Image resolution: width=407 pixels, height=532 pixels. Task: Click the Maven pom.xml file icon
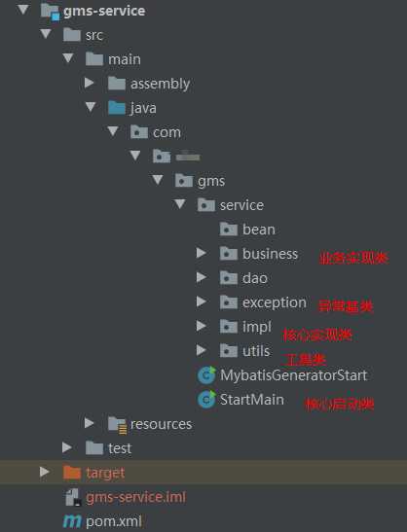click(x=72, y=520)
